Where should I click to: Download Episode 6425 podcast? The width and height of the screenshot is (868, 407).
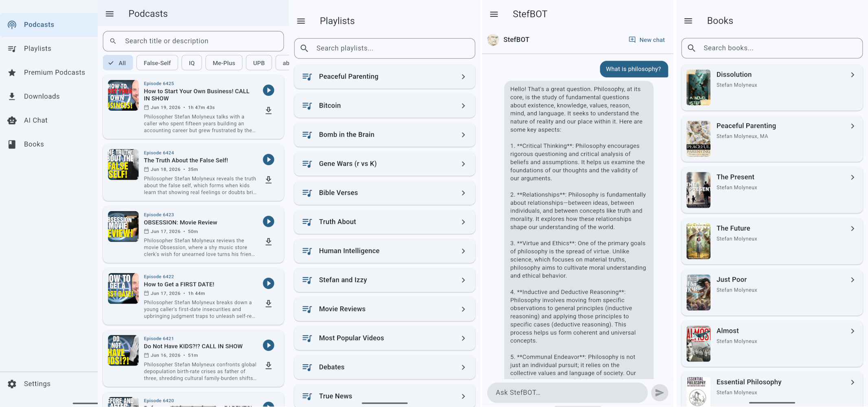[268, 111]
